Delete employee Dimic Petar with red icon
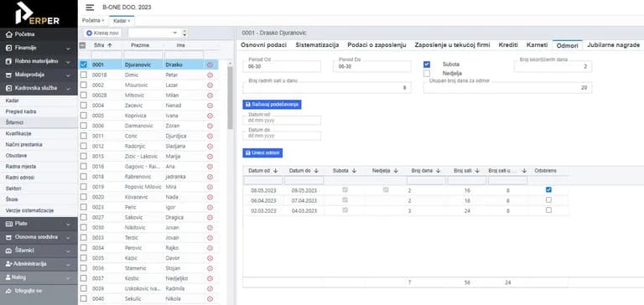Image resolution: width=644 pixels, height=305 pixels. 210,75
